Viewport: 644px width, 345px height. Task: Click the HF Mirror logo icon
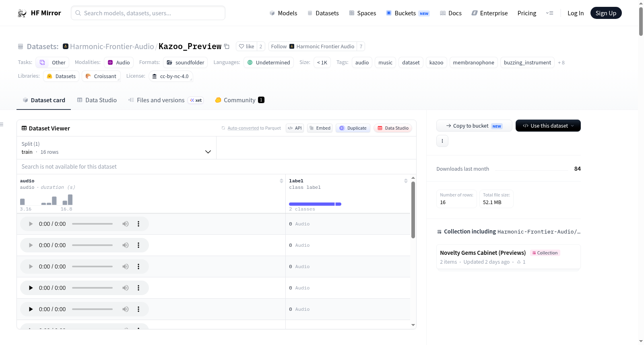pos(22,13)
